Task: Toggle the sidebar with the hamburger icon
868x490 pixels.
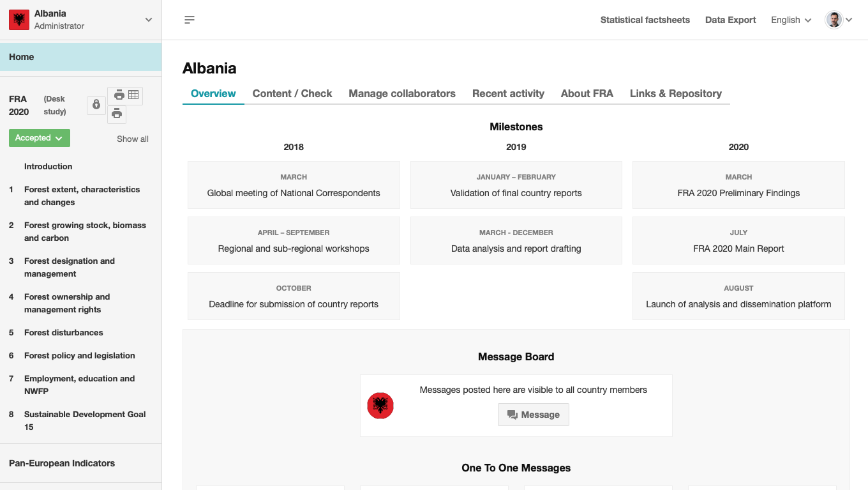Action: click(x=189, y=20)
